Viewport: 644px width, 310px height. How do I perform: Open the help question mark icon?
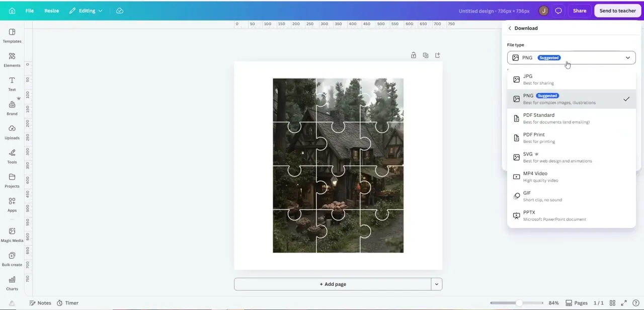[x=636, y=303]
